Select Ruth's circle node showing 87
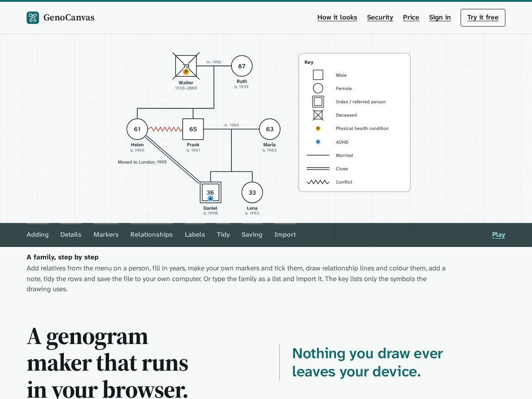Image resolution: width=532 pixels, height=399 pixels. click(x=242, y=66)
